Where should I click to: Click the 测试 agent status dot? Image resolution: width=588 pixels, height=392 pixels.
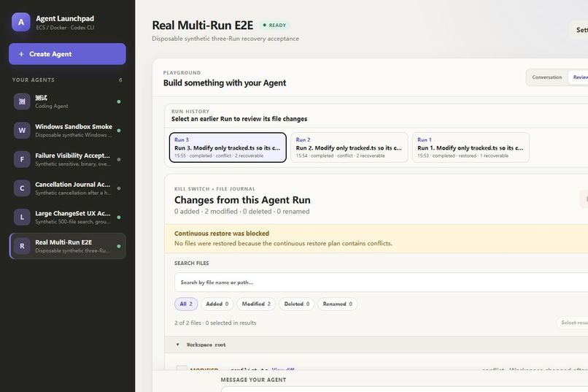119,101
